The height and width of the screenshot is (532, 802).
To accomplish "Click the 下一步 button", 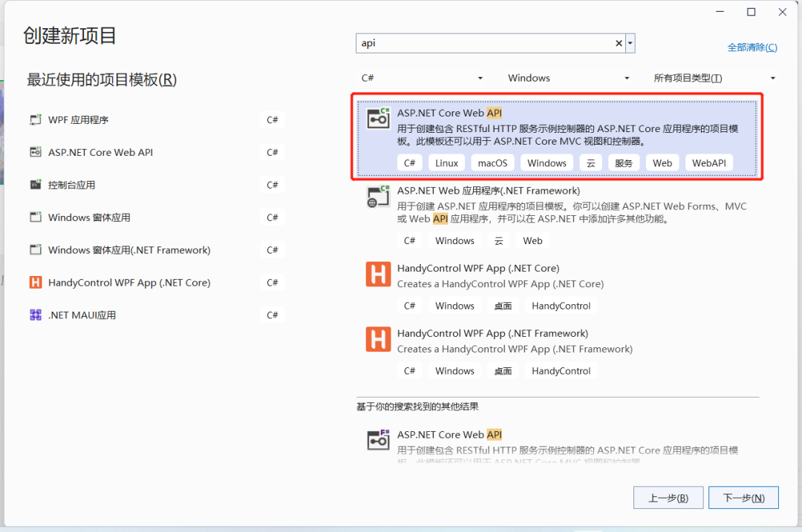I will click(x=743, y=498).
